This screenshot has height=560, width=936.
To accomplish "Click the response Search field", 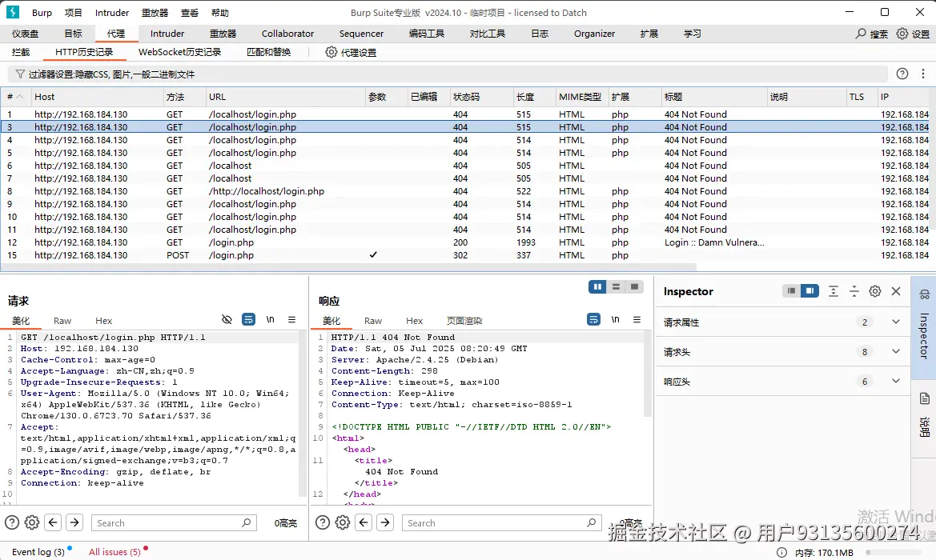I will [501, 523].
